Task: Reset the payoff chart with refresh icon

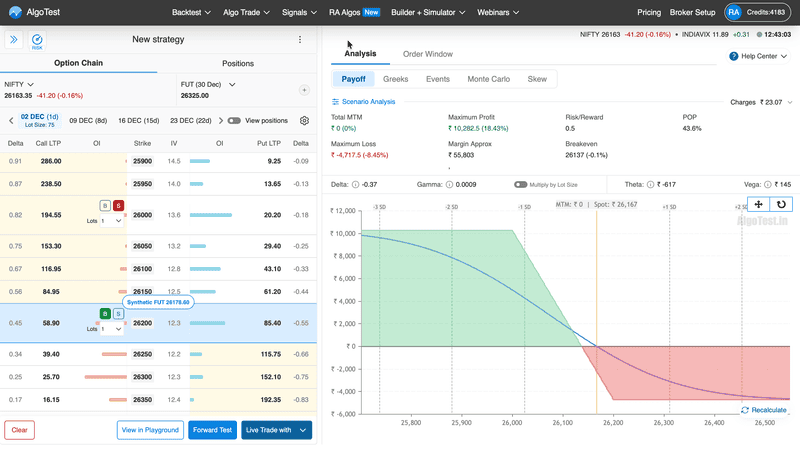Action: 781,204
